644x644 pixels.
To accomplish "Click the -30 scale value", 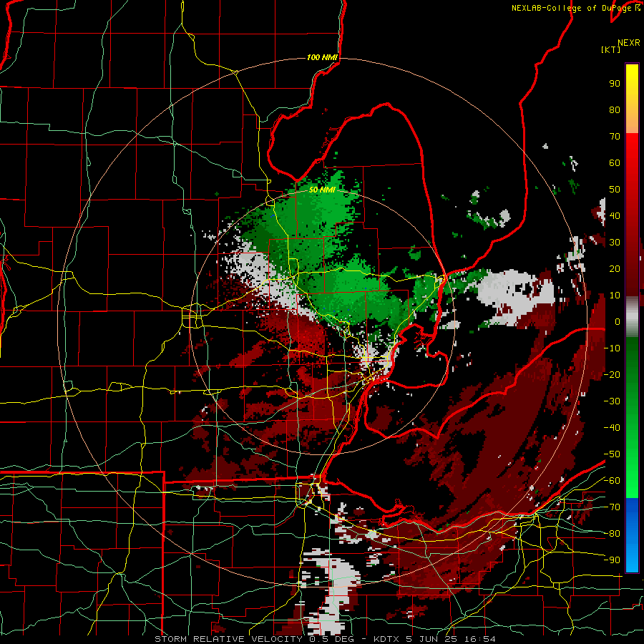I will click(x=612, y=401).
